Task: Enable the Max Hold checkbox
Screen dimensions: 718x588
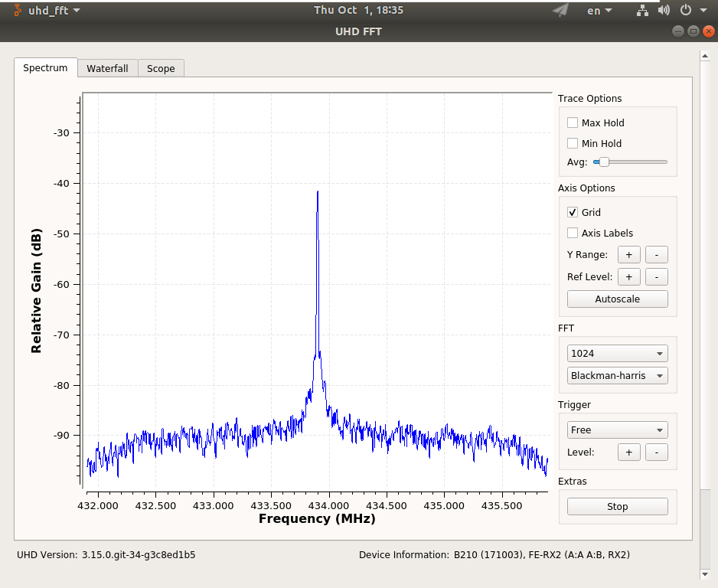Action: pos(573,122)
